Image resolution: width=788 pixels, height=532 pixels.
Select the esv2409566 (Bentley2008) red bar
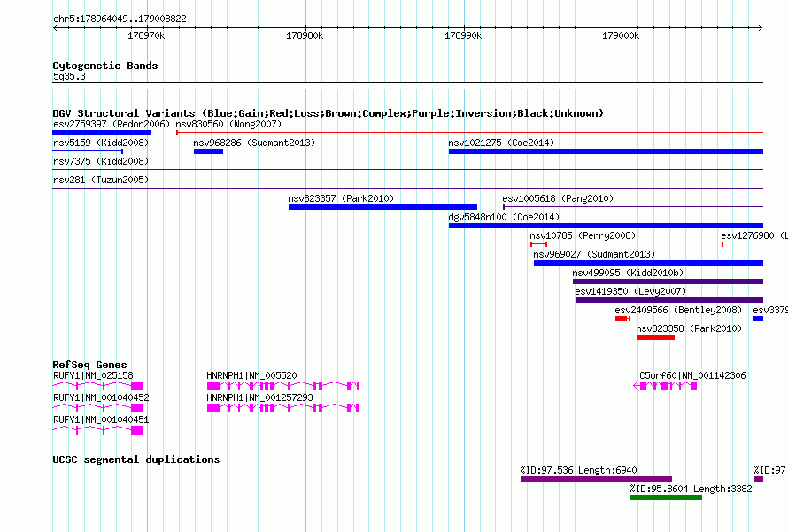click(622, 319)
